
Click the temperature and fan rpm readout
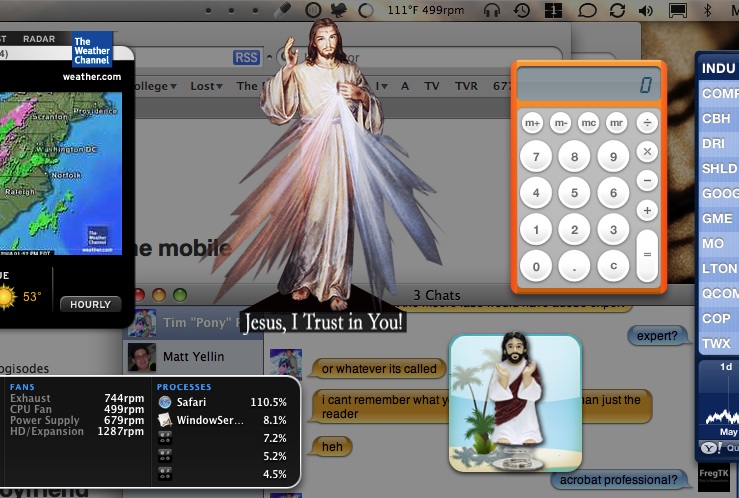point(426,10)
